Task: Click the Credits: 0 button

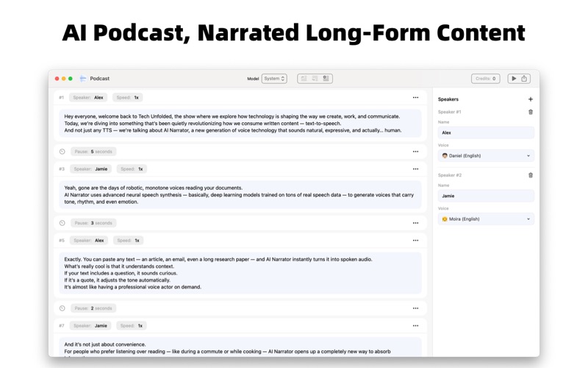Action: 485,79
